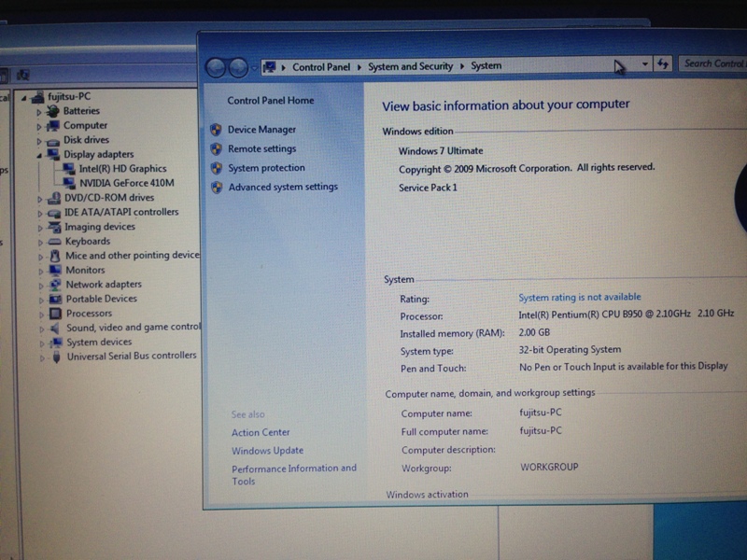Select System and Security breadcrumb item
This screenshot has height=560, width=747.
pyautogui.click(x=410, y=67)
